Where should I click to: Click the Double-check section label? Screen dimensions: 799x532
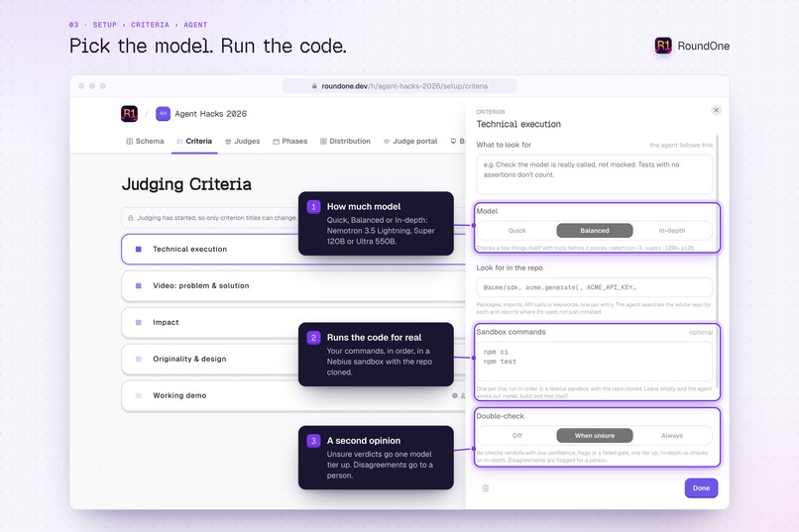[x=500, y=416]
